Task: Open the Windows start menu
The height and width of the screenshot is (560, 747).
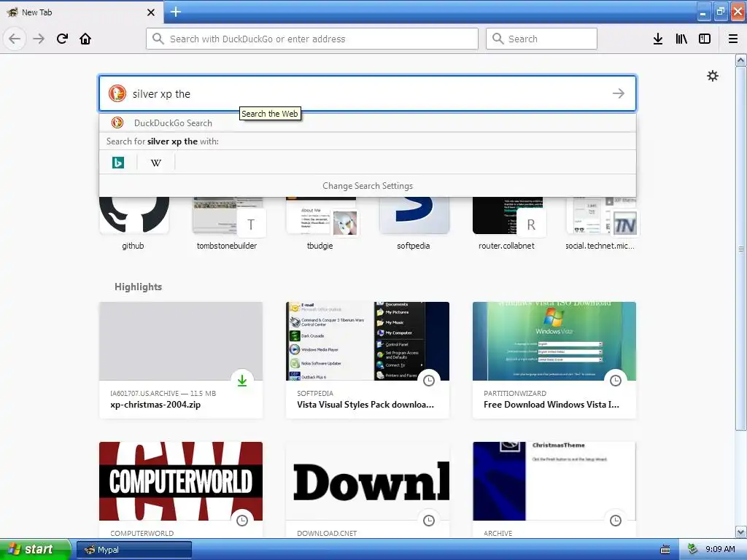Action: (x=35, y=549)
